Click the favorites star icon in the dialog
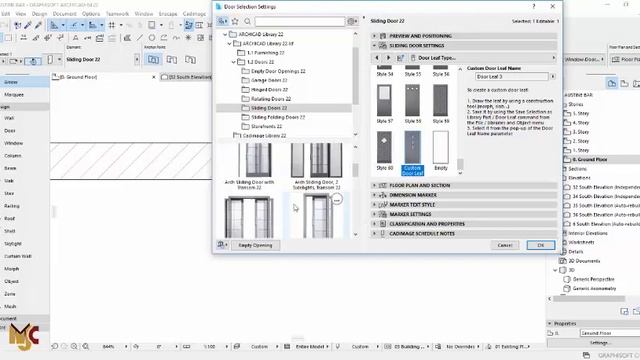This screenshot has width=640, height=360. point(235,21)
